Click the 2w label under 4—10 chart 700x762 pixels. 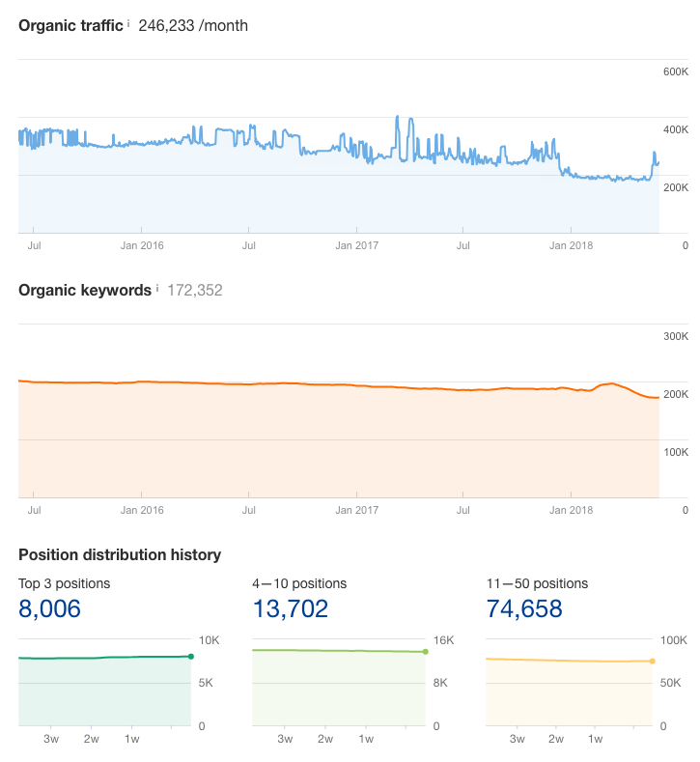pos(325,739)
